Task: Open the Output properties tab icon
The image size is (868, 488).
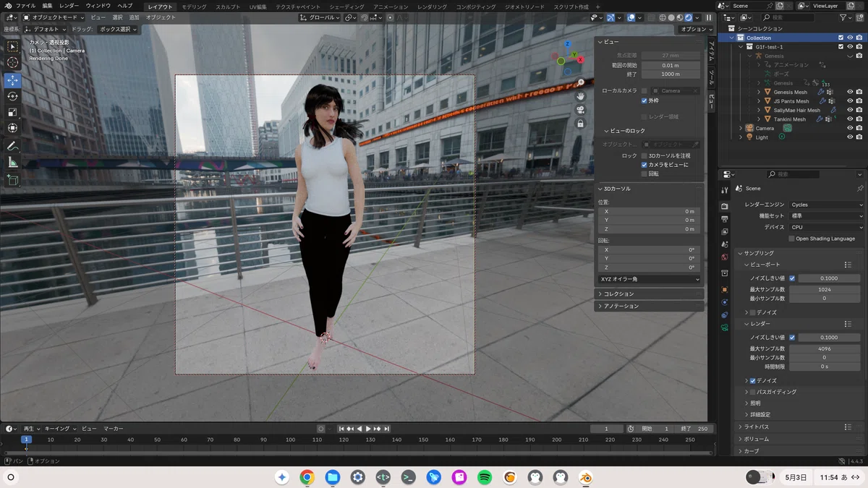Action: click(725, 219)
